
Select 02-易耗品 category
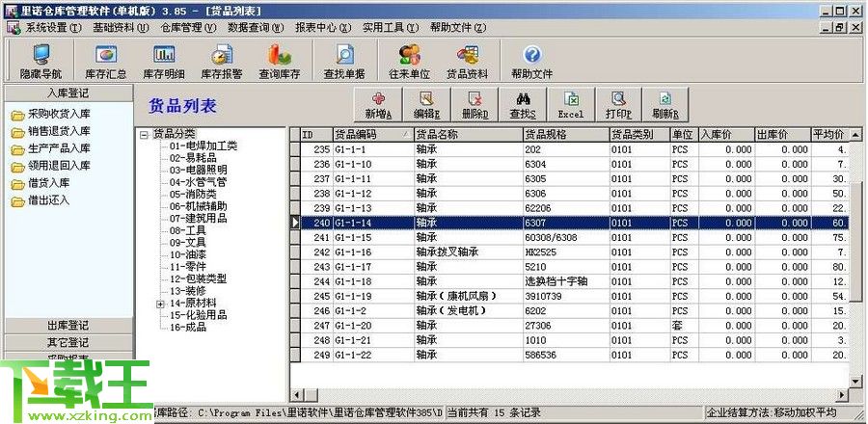click(193, 158)
